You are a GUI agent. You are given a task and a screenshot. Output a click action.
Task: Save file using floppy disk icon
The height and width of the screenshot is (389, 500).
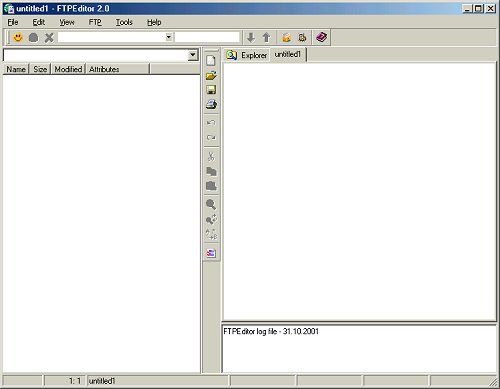pyautogui.click(x=211, y=90)
